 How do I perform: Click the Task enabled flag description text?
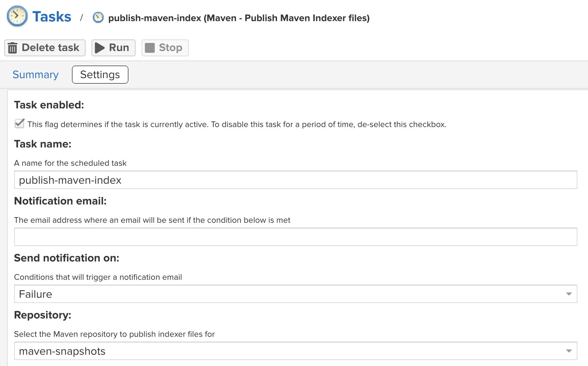[x=237, y=124]
